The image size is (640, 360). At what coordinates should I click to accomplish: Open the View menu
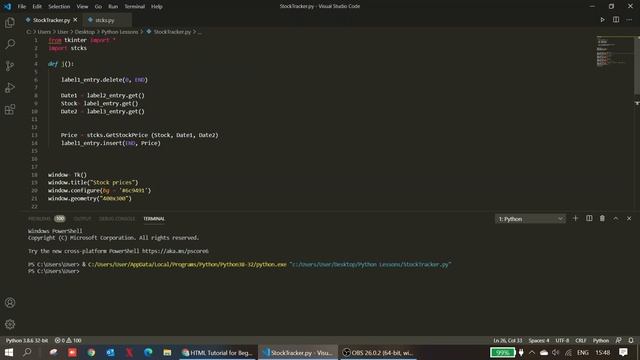click(82, 7)
